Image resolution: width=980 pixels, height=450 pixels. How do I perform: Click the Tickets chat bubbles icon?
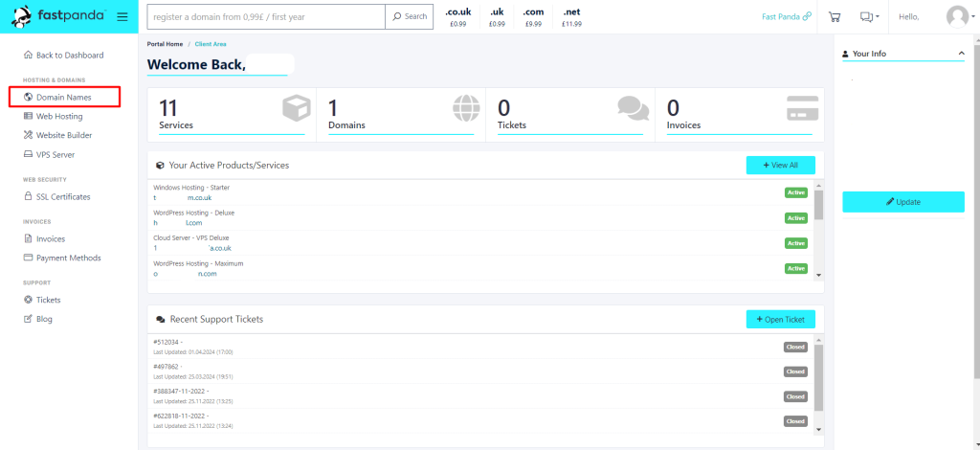point(633,108)
